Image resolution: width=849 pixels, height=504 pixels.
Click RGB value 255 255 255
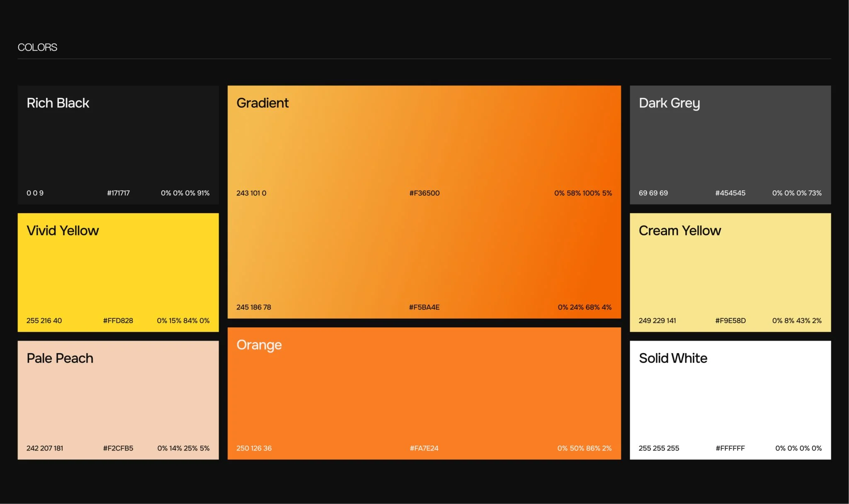659,448
